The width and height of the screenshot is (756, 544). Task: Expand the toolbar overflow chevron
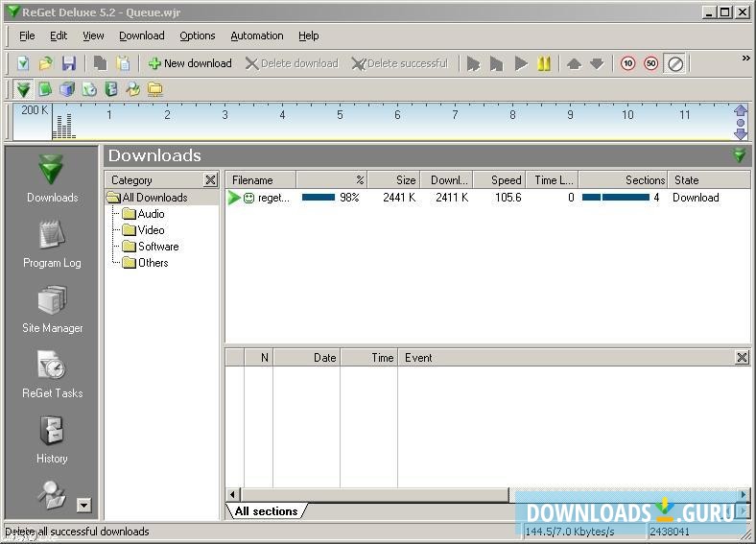[x=745, y=59]
